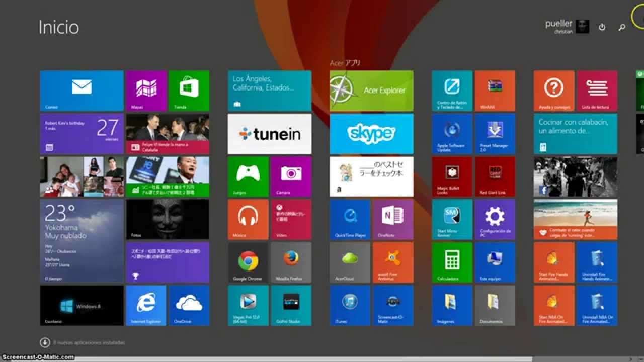Launch Mozilla Firefox tile
Image resolution: width=644 pixels, height=362 pixels.
pyautogui.click(x=291, y=262)
